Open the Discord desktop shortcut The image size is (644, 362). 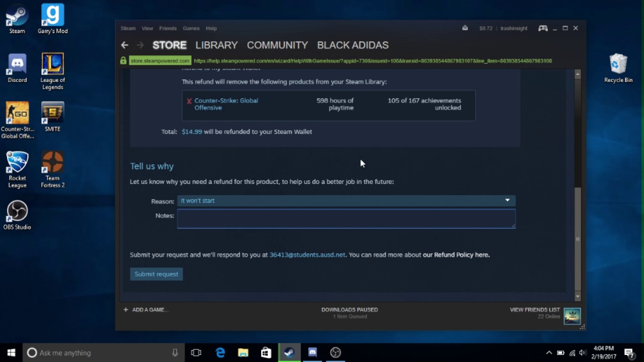click(x=17, y=68)
